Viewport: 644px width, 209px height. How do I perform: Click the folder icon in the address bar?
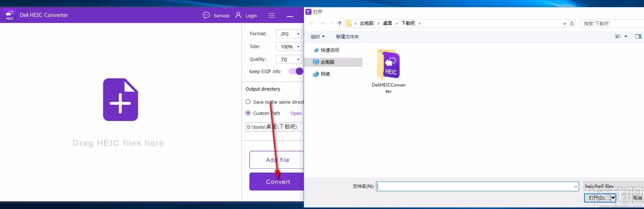[349, 23]
